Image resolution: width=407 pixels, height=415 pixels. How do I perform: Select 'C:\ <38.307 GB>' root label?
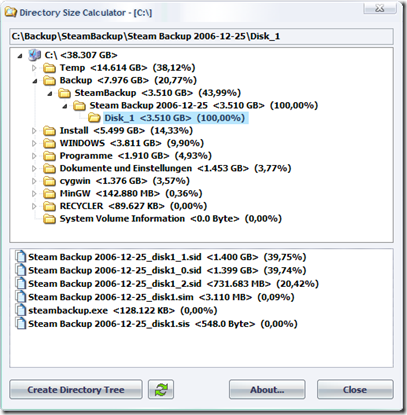pos(81,55)
